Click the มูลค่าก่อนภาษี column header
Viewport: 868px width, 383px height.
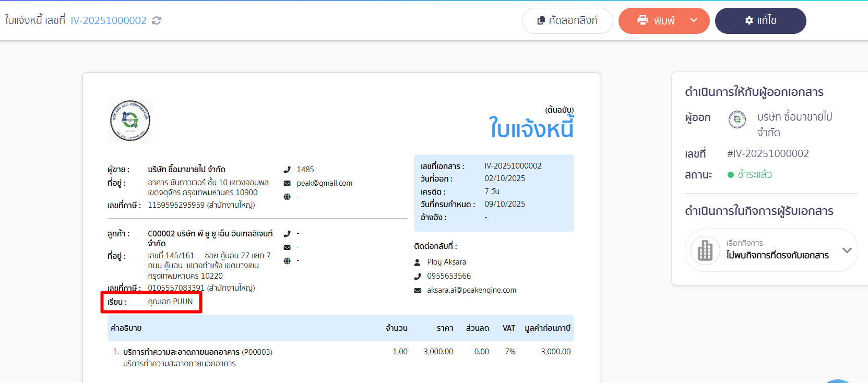click(548, 328)
